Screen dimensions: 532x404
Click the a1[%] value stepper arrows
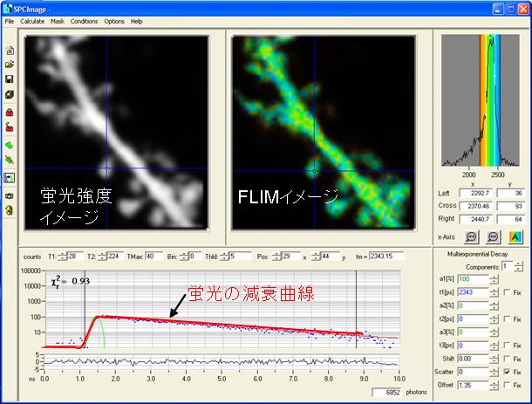click(494, 278)
